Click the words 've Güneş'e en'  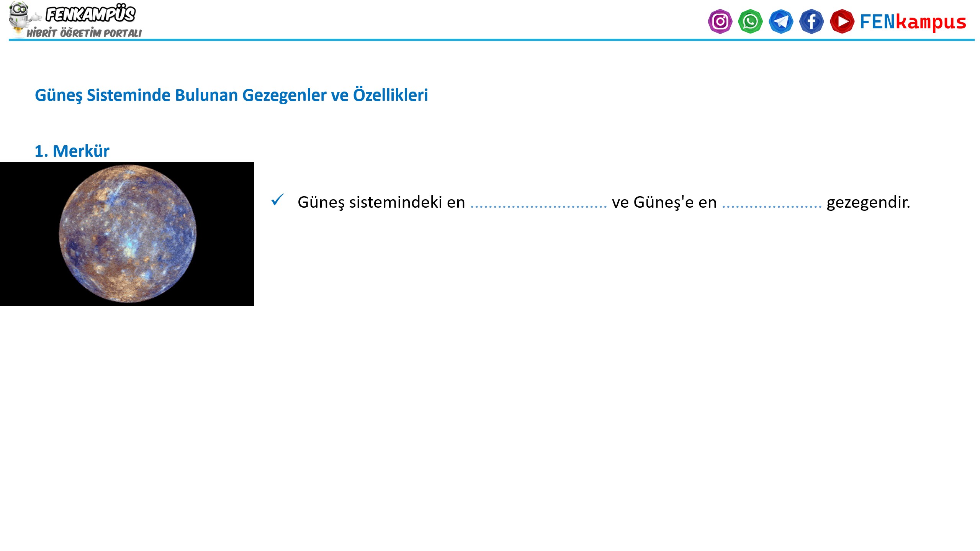pyautogui.click(x=664, y=202)
